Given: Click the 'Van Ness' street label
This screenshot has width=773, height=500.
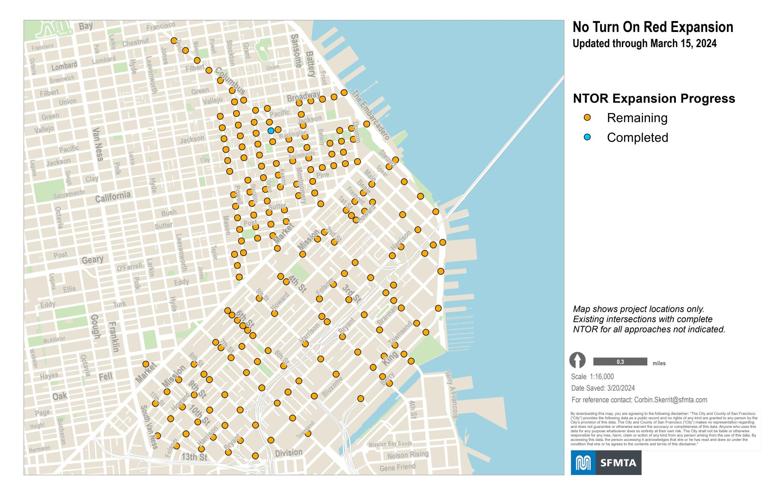Looking at the screenshot, I should [x=97, y=145].
